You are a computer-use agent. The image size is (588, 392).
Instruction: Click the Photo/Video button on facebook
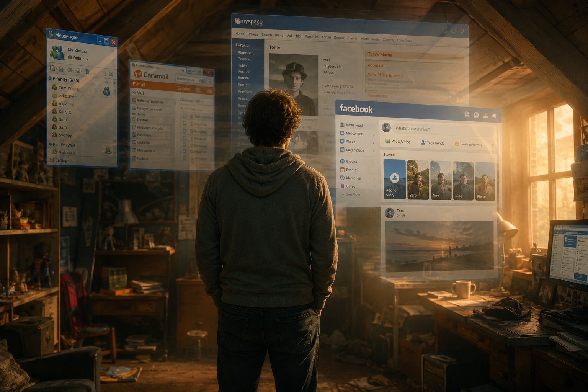(398, 142)
